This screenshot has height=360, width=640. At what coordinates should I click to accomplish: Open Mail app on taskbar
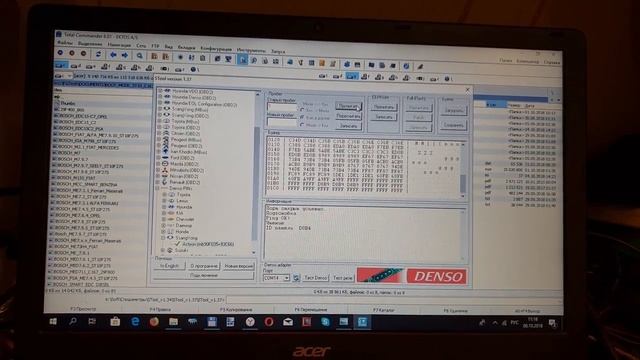[x=288, y=322]
